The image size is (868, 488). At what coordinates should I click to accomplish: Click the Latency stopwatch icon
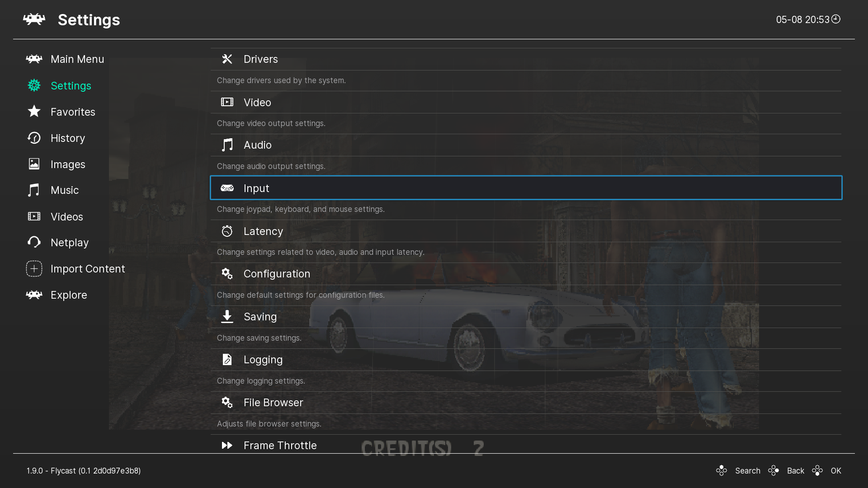[227, 231]
